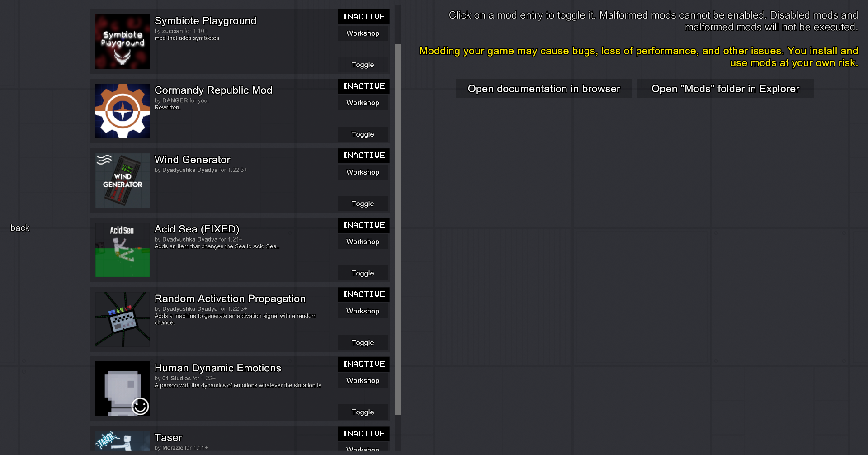Click INACTIVE status of Symbiote Playground
This screenshot has width=868, height=455.
(x=363, y=17)
